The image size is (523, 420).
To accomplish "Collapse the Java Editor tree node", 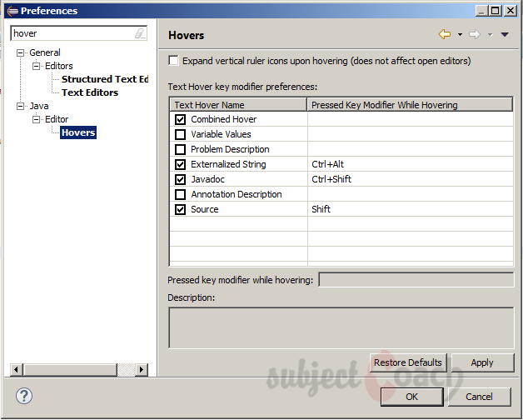I will point(37,119).
